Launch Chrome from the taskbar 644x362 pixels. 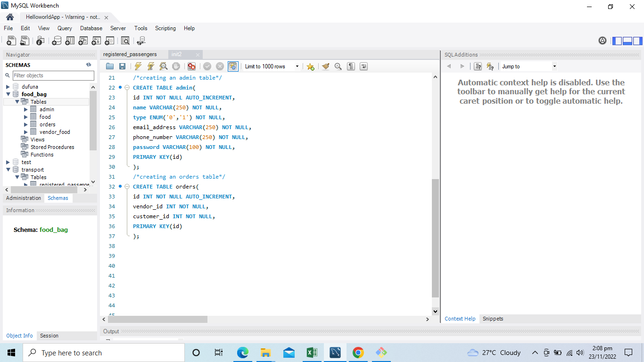pyautogui.click(x=358, y=352)
